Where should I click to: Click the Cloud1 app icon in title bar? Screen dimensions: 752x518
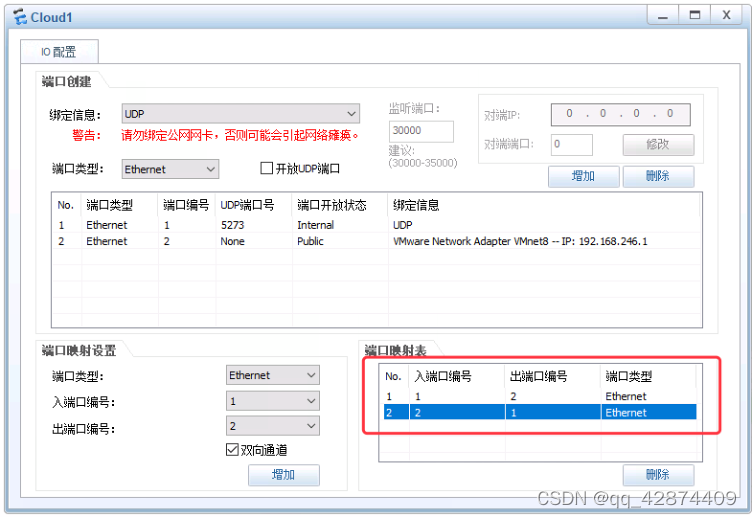pyautogui.click(x=20, y=17)
